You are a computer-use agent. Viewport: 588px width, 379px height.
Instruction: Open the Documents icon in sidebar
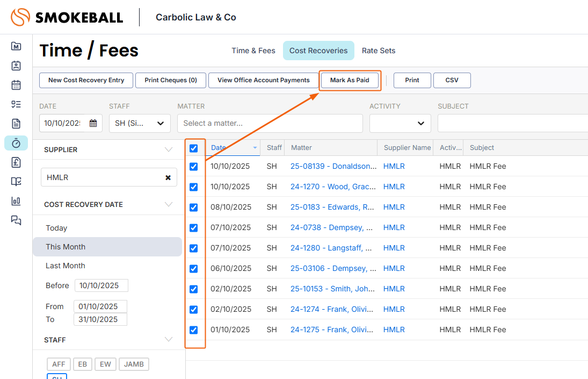(x=16, y=124)
